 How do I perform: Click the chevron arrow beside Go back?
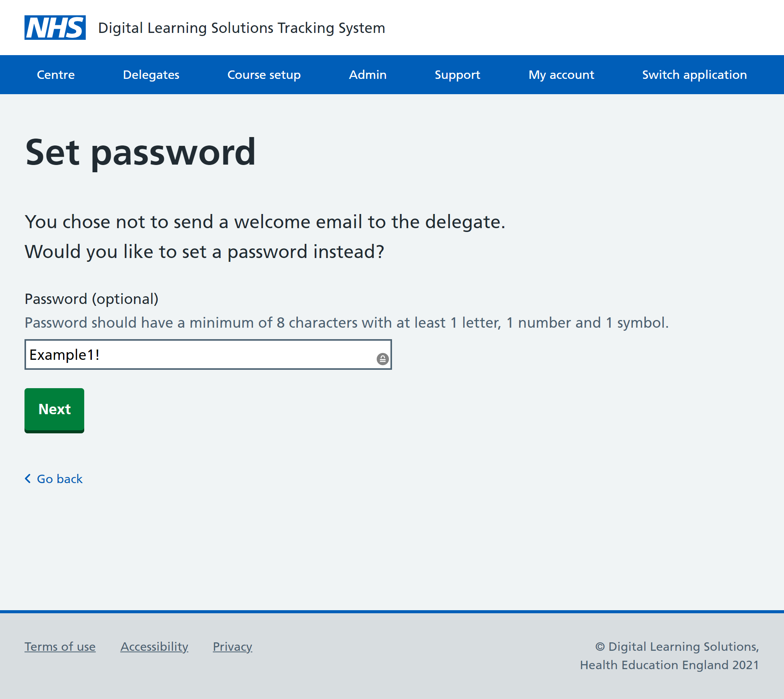pos(28,479)
